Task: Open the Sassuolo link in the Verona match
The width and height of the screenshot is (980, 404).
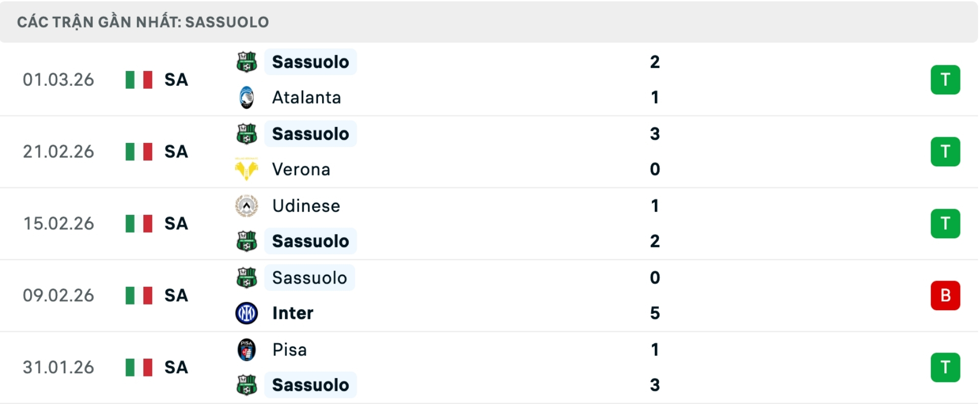Action: click(310, 134)
